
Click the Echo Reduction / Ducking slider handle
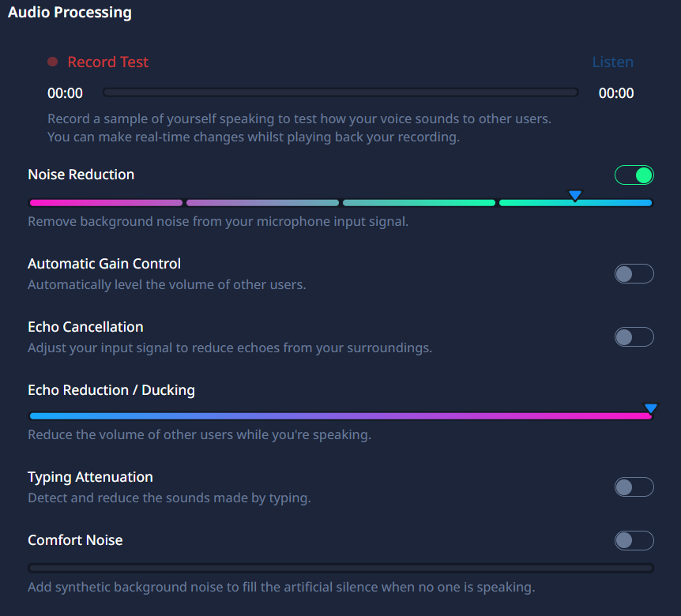pyautogui.click(x=651, y=408)
